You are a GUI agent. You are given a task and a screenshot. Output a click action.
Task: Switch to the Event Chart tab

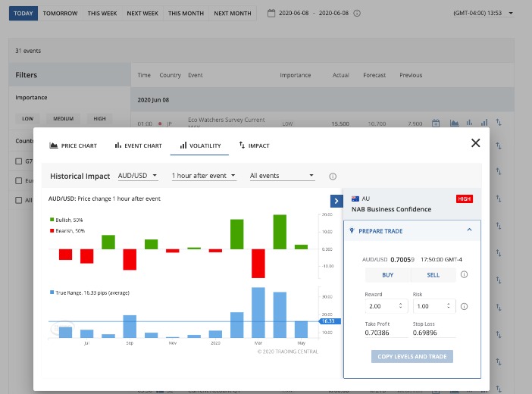pos(138,145)
